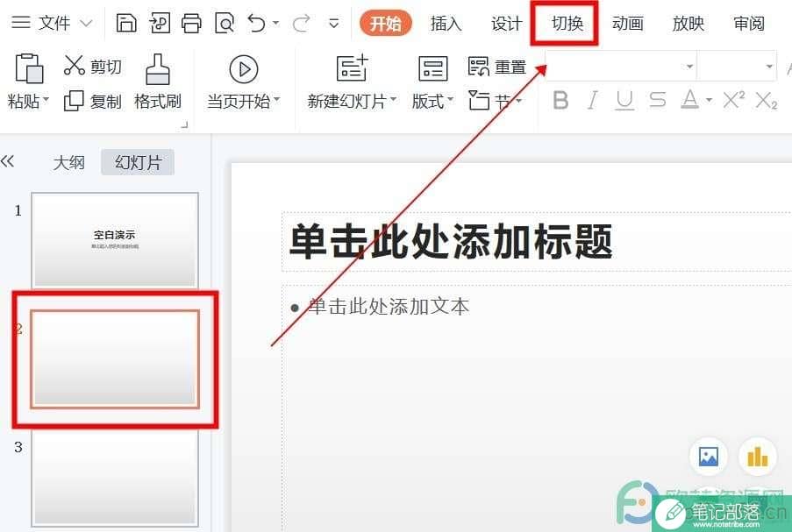Start slideshow with 当页开始 play icon

click(244, 69)
